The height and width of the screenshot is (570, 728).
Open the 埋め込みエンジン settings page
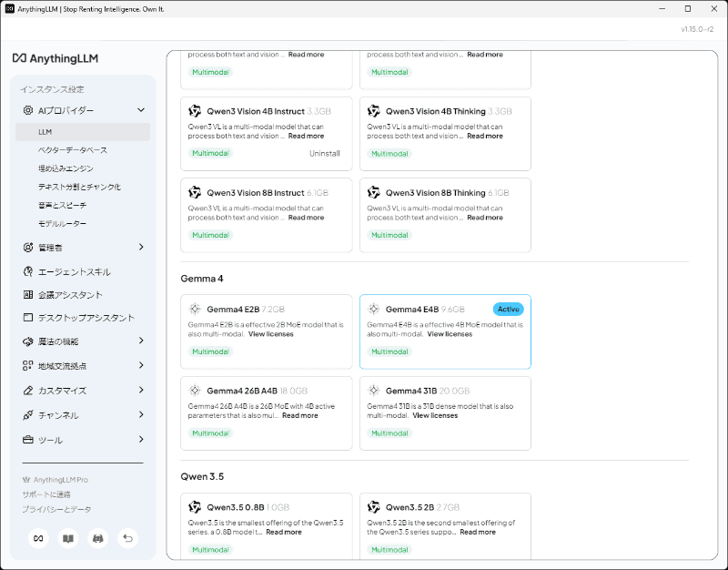[x=66, y=168]
